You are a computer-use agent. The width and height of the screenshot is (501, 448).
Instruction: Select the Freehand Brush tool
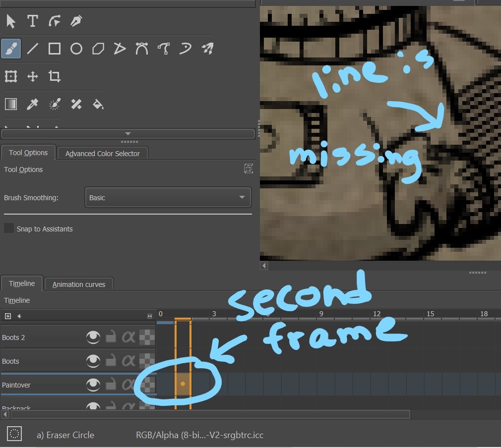(11, 49)
